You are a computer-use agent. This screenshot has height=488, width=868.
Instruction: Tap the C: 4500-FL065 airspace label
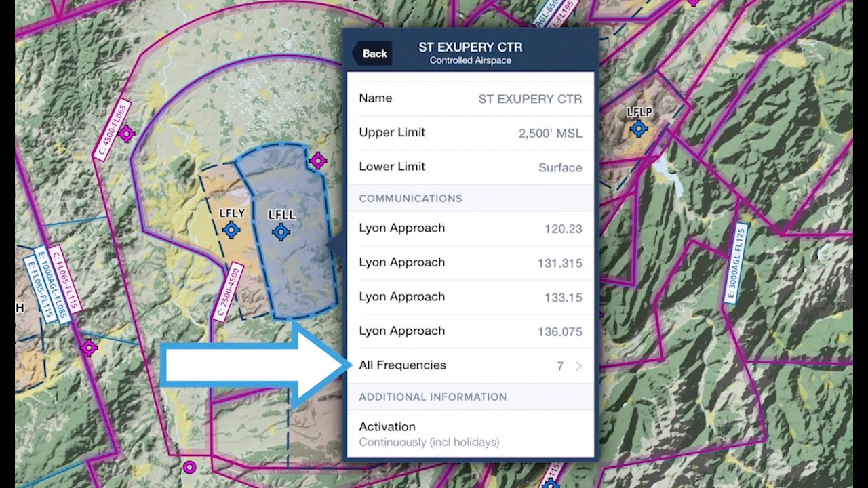pyautogui.click(x=112, y=131)
